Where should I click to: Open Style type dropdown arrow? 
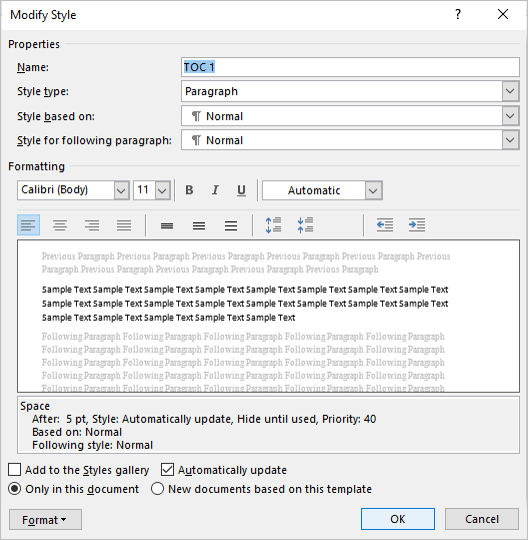(x=510, y=91)
